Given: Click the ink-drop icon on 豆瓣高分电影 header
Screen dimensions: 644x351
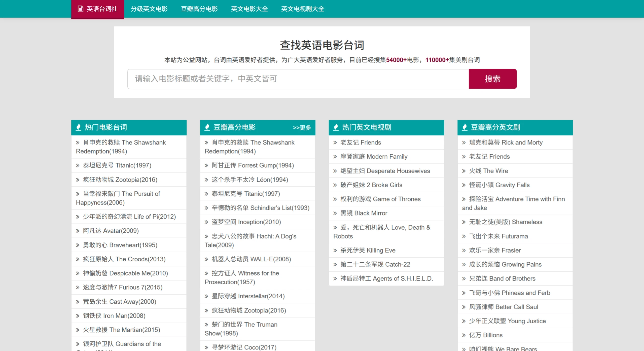Looking at the screenshot, I should pos(207,127).
